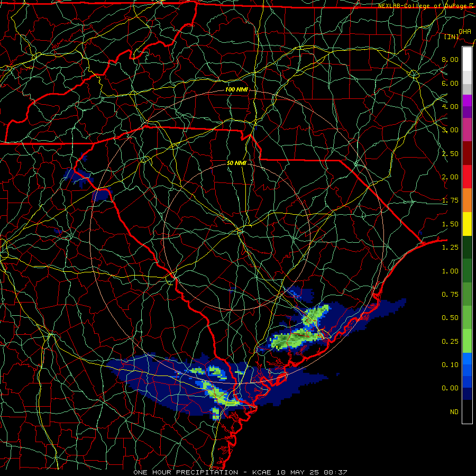The image size is (476, 476).
Task: Click the 1.50 legend value
Action: (x=450, y=224)
